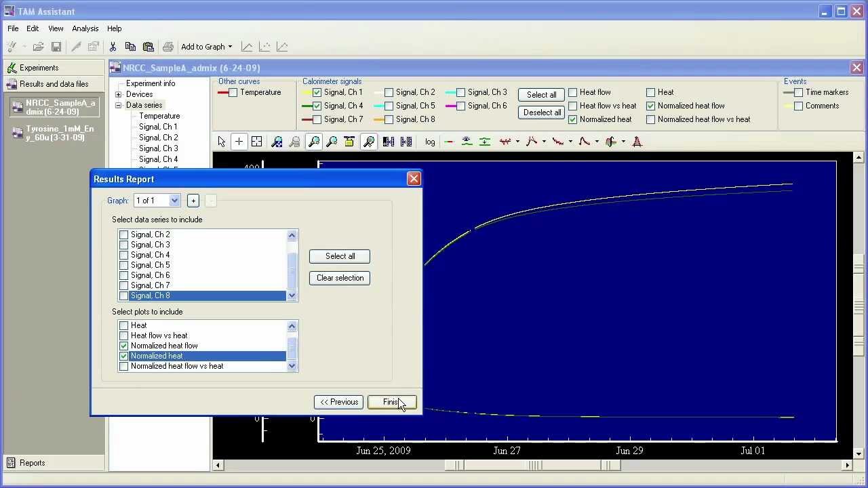Open the Analysis menu
This screenshot has height=488, width=868.
pos(85,28)
